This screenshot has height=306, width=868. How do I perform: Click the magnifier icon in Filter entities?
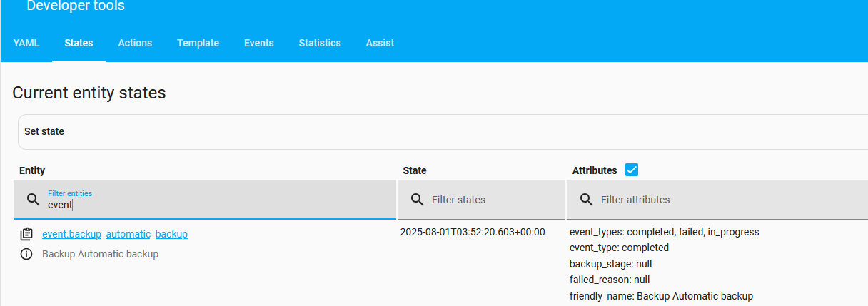33,200
